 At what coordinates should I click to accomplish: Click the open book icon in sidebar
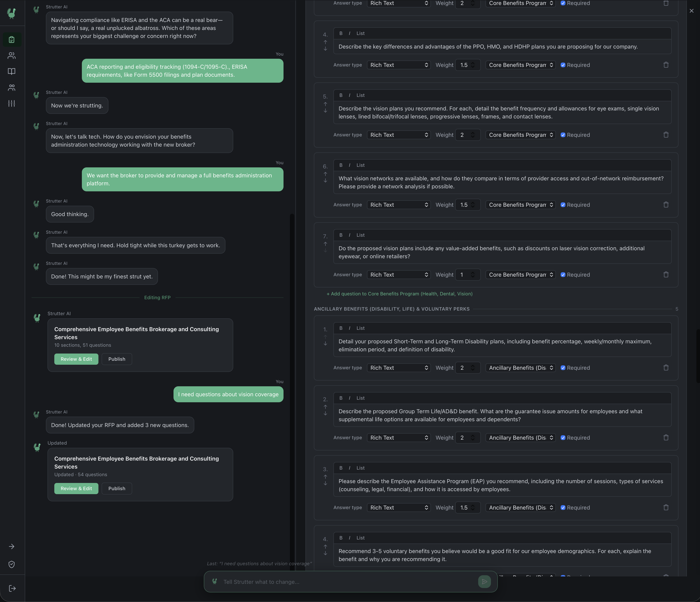pyautogui.click(x=12, y=71)
